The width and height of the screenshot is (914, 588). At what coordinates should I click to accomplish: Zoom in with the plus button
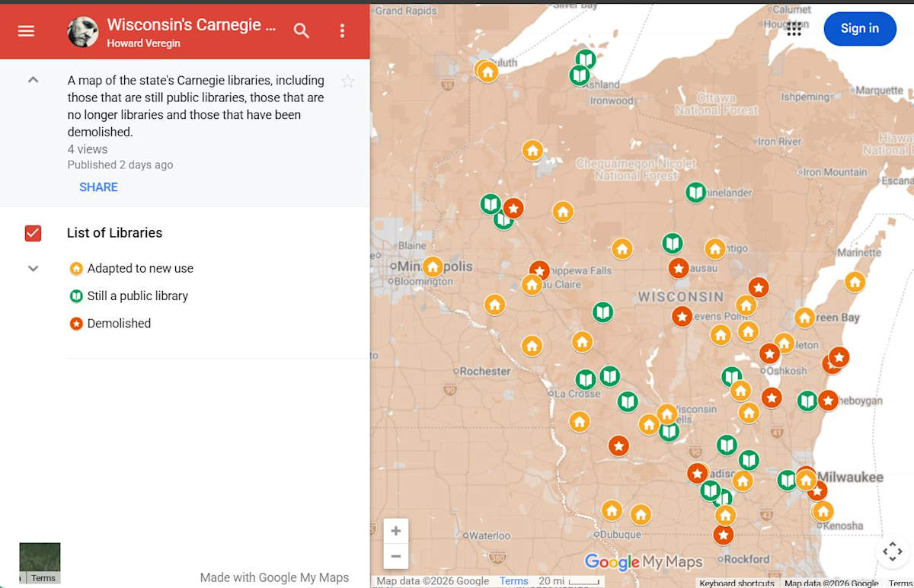click(396, 531)
